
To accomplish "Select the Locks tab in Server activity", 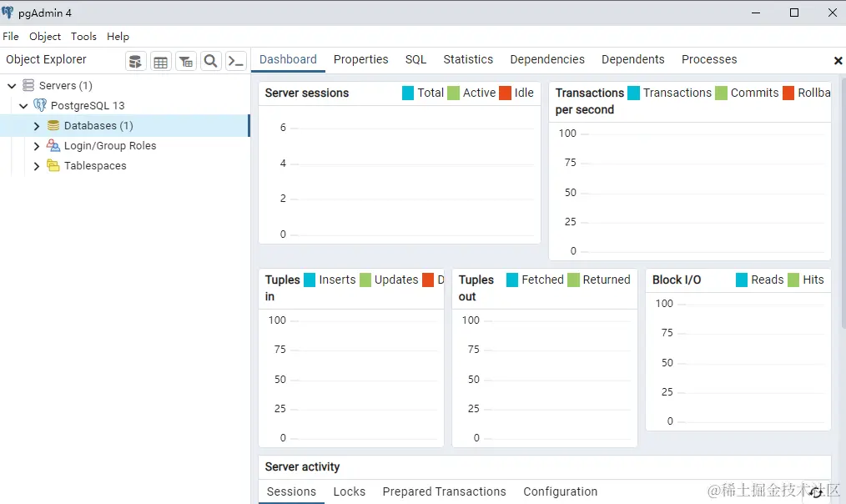I will coord(349,491).
